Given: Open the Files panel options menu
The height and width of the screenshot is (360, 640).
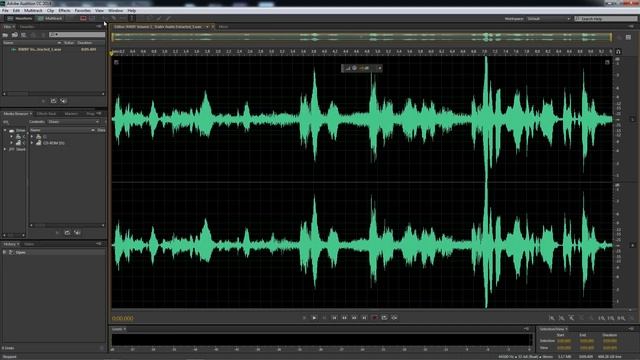Looking at the screenshot, I should (99, 27).
